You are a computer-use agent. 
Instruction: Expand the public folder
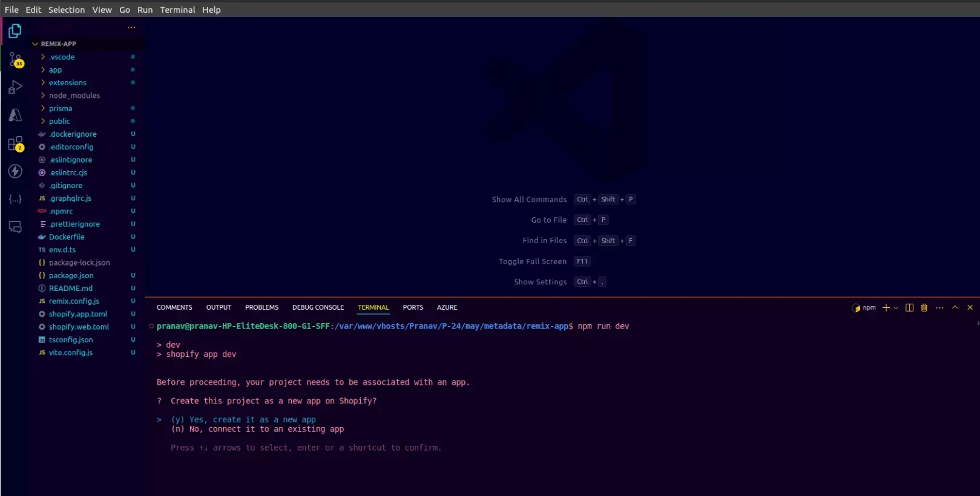(x=59, y=121)
